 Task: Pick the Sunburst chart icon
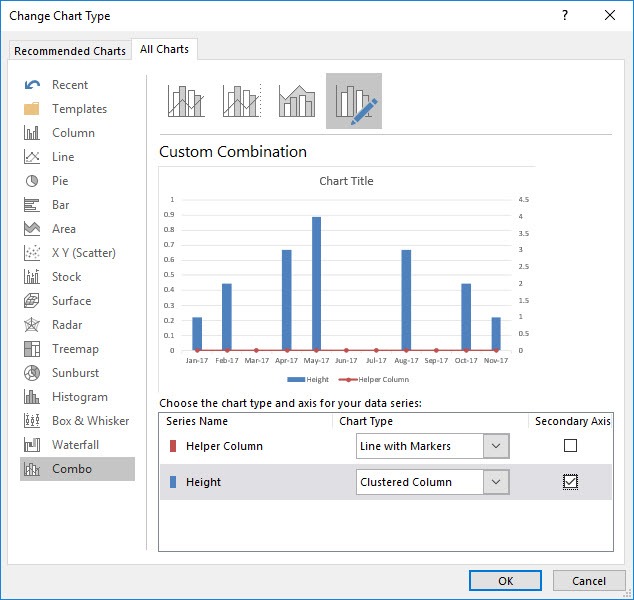pyautogui.click(x=32, y=373)
